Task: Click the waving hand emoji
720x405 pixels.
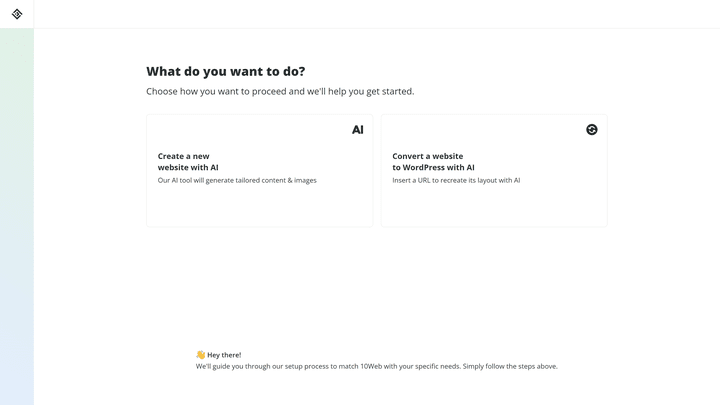Action: (200, 355)
